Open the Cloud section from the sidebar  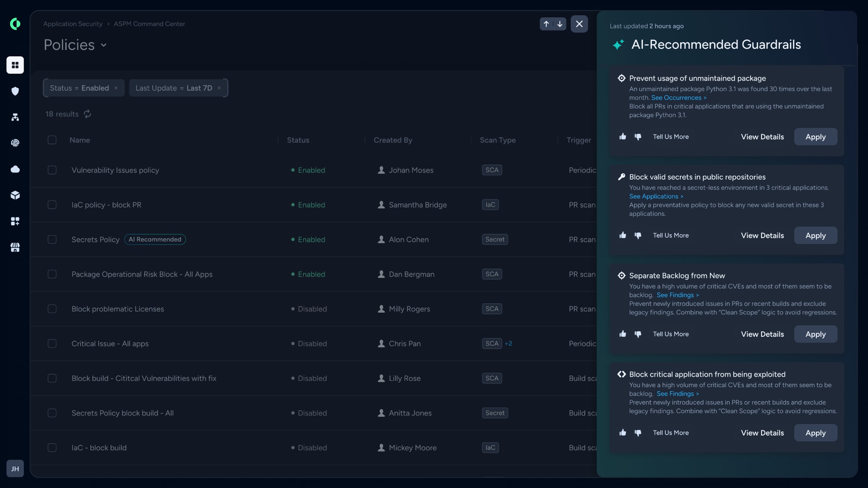pos(15,169)
